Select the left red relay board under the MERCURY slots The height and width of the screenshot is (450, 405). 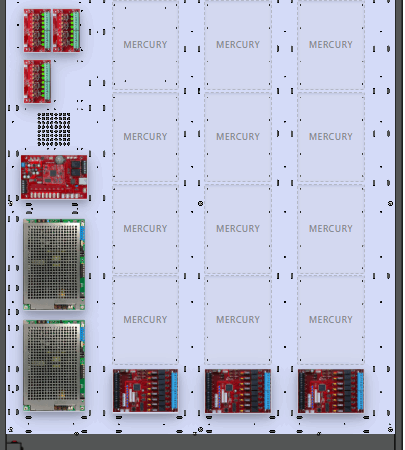tap(145, 391)
